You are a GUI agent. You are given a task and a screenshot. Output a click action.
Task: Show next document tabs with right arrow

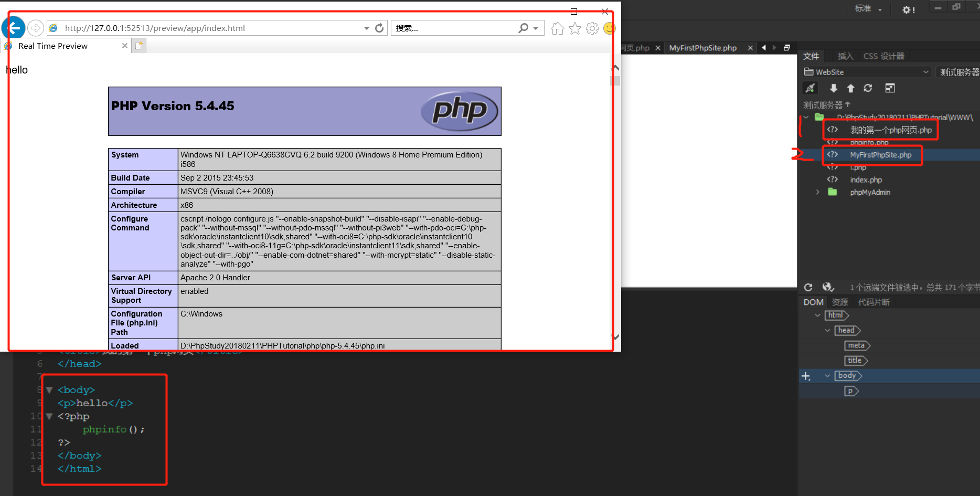774,48
